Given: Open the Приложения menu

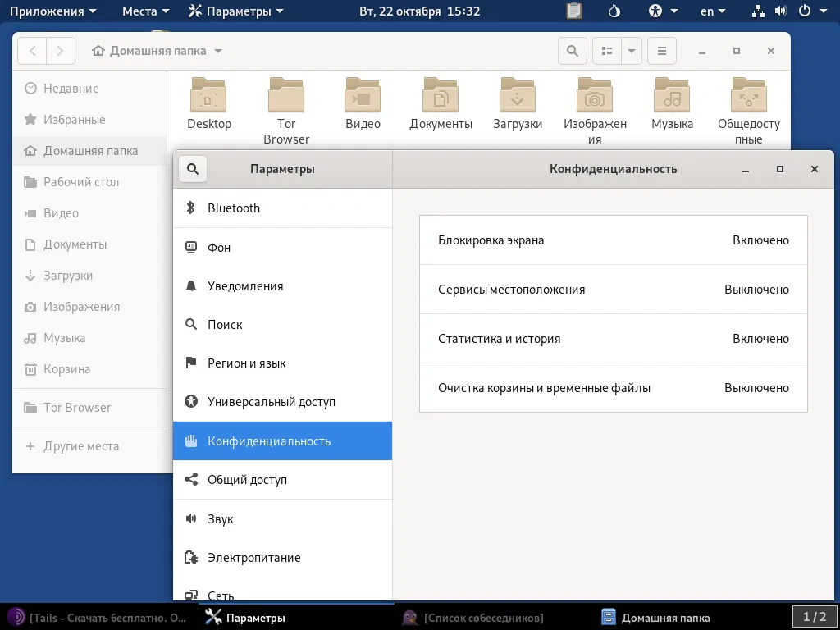Looking at the screenshot, I should [x=52, y=11].
